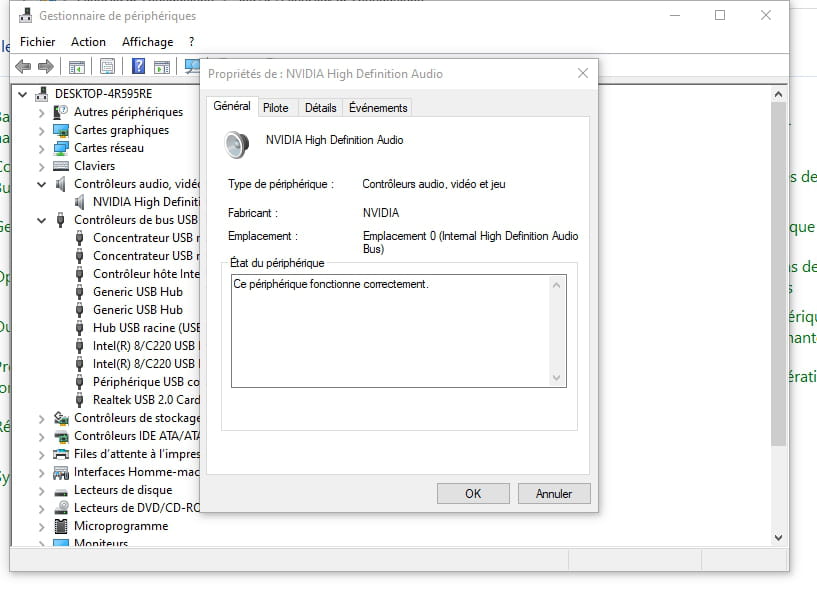The height and width of the screenshot is (592, 817).
Task: Click the action pane toolbar icon
Action: coord(162,67)
